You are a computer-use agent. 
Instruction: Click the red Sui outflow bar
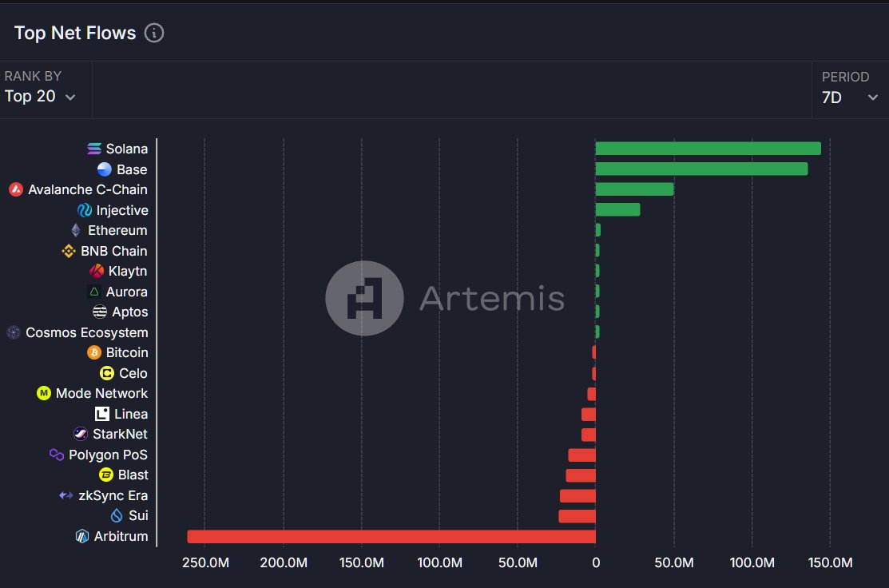[577, 516]
